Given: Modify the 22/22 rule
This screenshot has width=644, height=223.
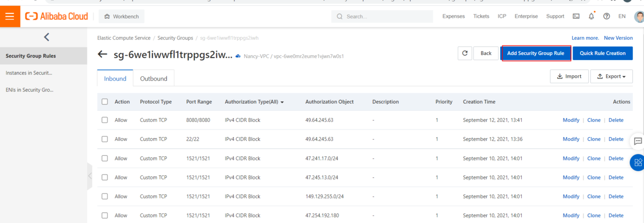Looking at the screenshot, I should coord(571,139).
